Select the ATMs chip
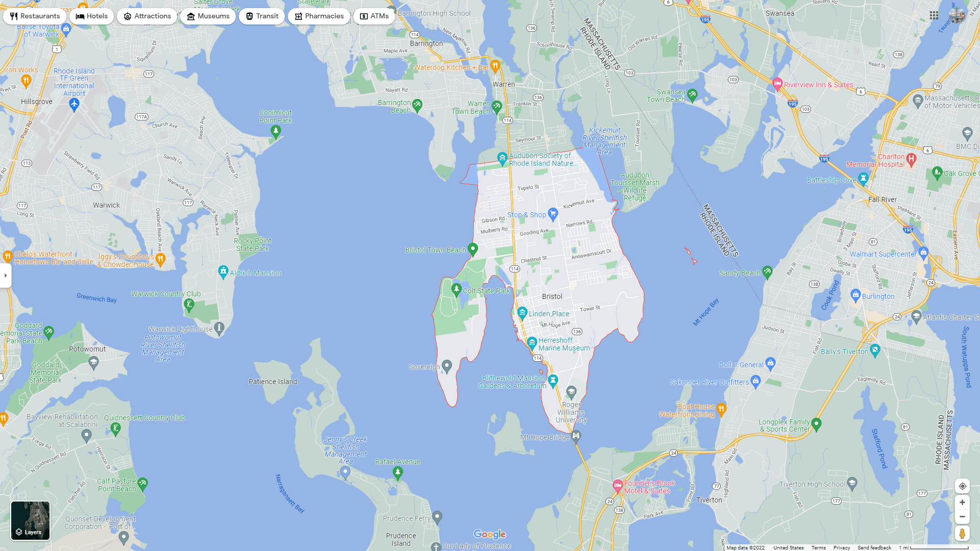This screenshot has height=551, width=980. (374, 16)
